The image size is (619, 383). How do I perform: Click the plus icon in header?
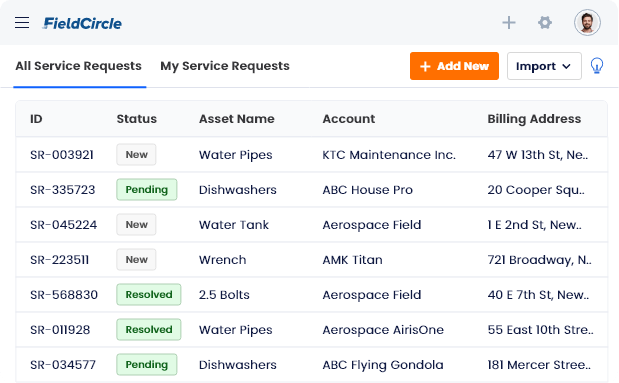[x=509, y=23]
